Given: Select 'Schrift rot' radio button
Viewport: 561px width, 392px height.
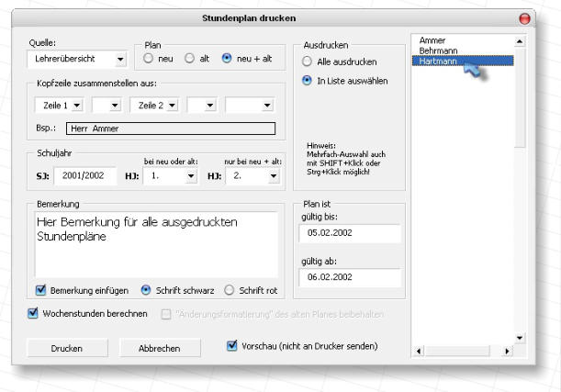Looking at the screenshot, I should tap(230, 290).
